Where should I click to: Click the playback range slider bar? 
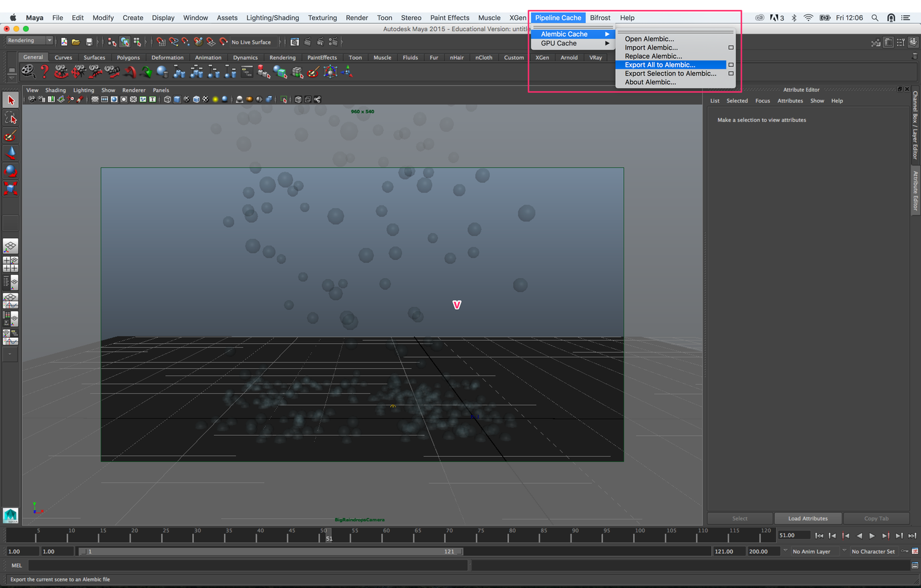tap(271, 551)
